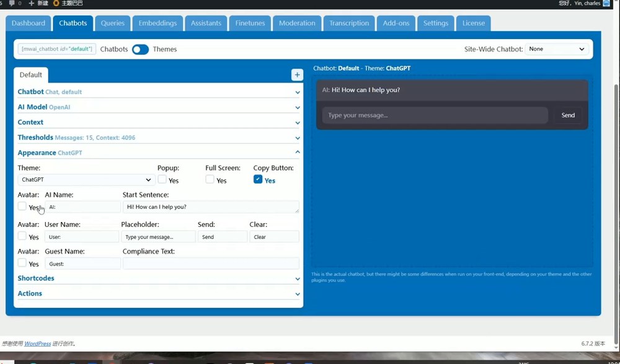Click the Start Sentence text field

211,207
